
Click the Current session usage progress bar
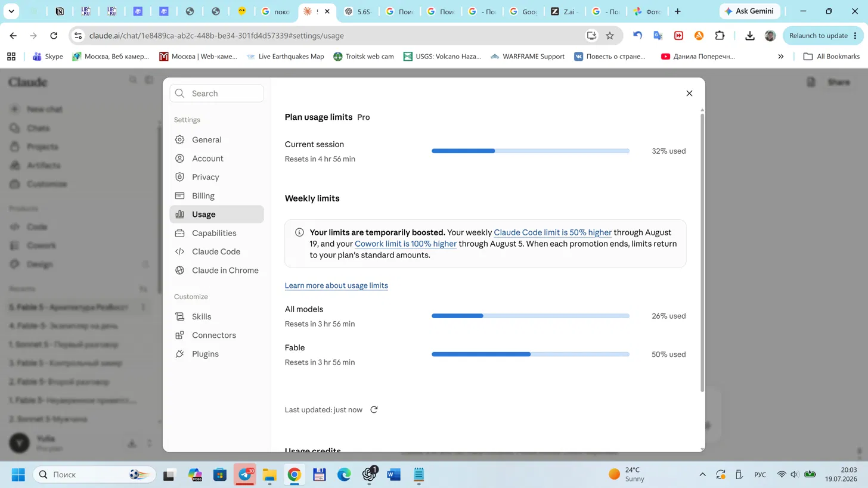pyautogui.click(x=531, y=151)
